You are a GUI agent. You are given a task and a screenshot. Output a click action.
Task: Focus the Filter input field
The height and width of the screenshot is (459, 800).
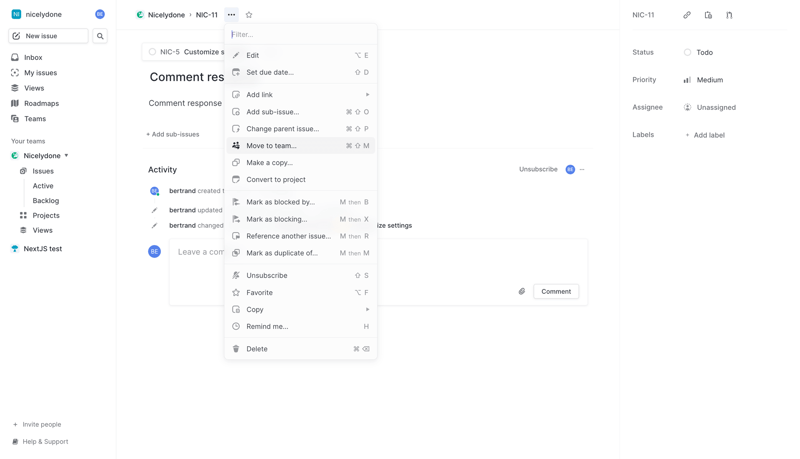(x=300, y=35)
